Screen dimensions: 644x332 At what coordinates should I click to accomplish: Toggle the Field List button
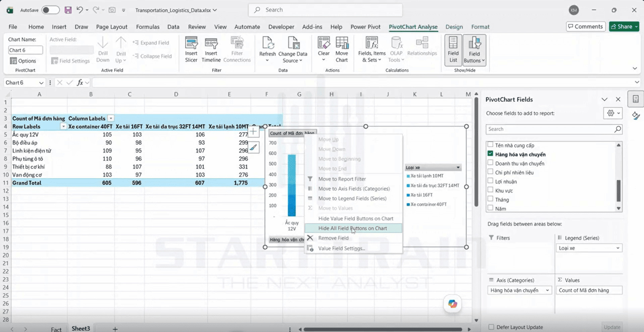pyautogui.click(x=453, y=50)
